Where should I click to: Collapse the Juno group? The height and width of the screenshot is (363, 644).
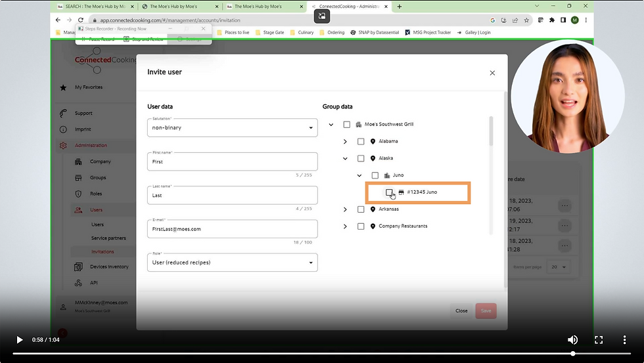[359, 175]
